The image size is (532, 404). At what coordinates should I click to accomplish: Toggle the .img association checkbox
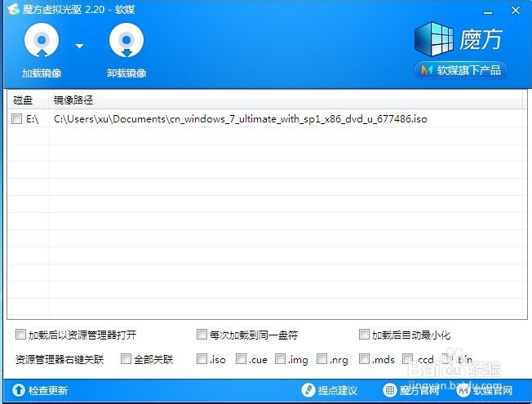(280, 359)
